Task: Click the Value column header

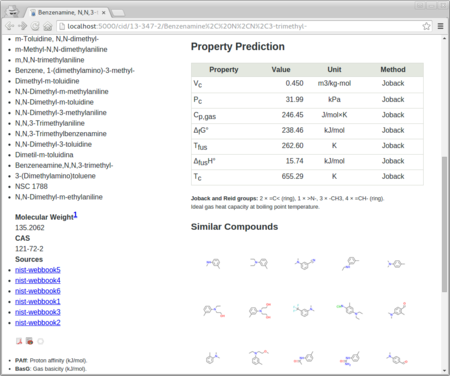Action: point(281,70)
